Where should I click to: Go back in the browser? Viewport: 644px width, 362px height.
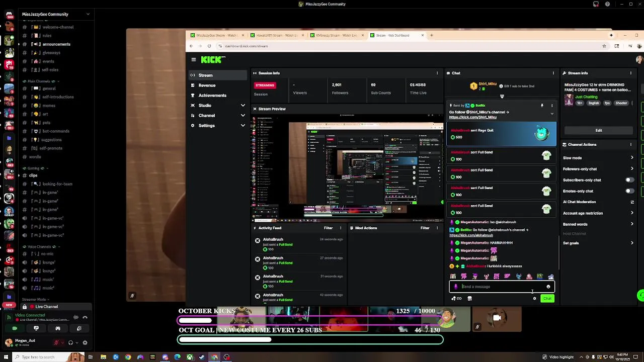click(191, 46)
